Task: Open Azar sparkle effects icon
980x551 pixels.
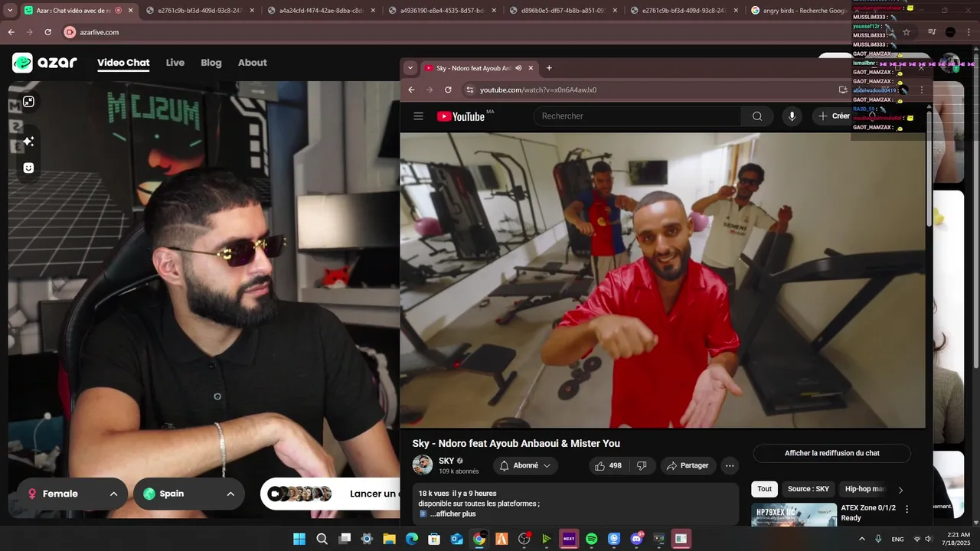Action: (x=28, y=142)
